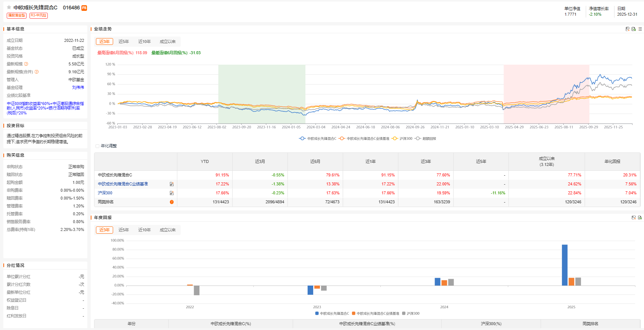Screen dimensions: 644x330
Task: Switch 年度回报 to 近5年
Action: pos(124,230)
